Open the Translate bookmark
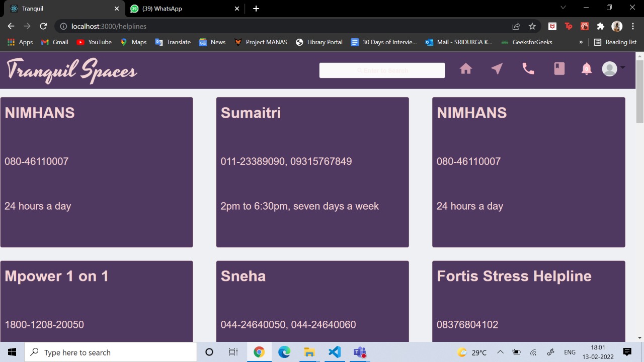This screenshot has height=362, width=644. (x=173, y=42)
